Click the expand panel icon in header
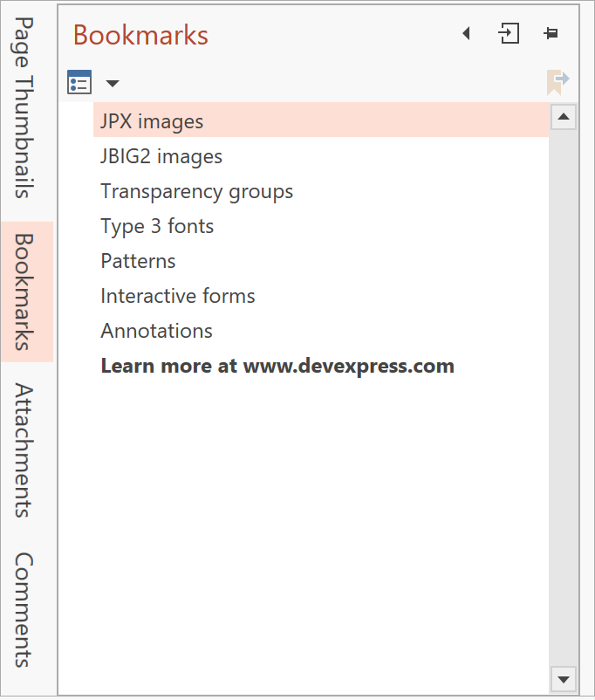 [x=509, y=34]
